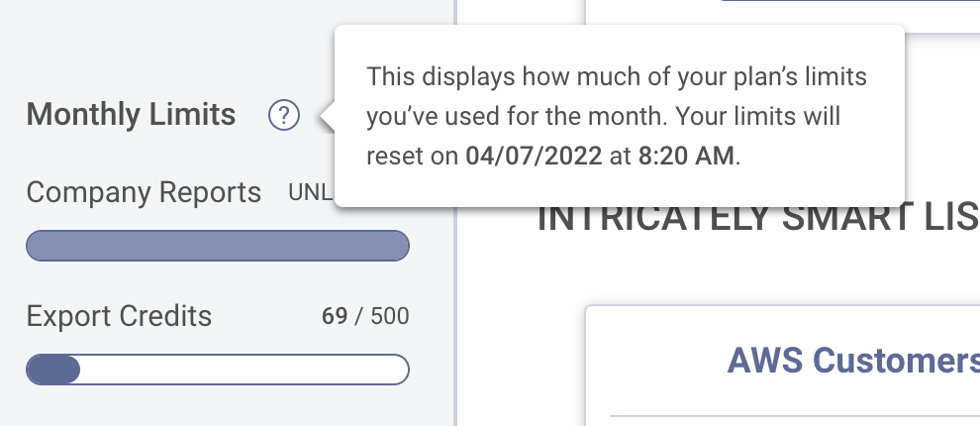Click the partially visible card at top
The image size is (980, 426).
click(x=782, y=15)
